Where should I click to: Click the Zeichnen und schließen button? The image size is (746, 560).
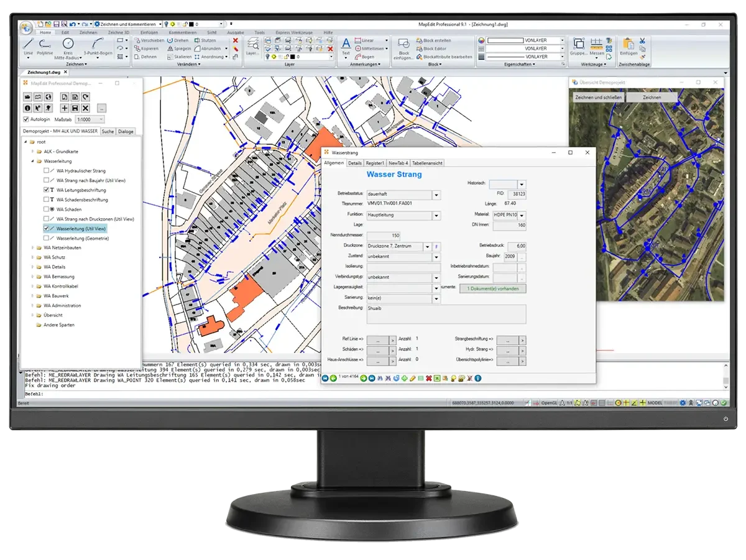pyautogui.click(x=597, y=98)
